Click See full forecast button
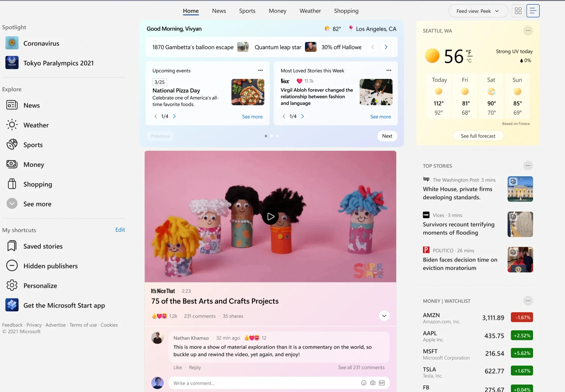This screenshot has height=392, width=565. click(478, 136)
